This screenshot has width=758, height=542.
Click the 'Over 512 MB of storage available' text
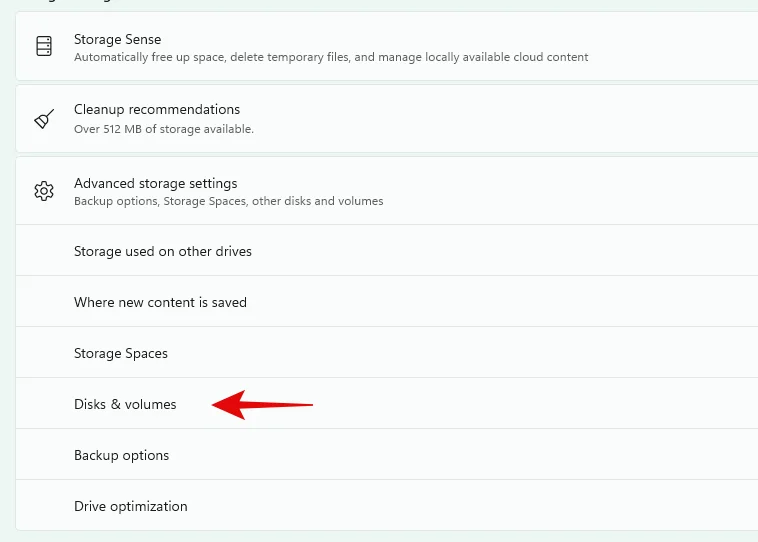point(164,129)
